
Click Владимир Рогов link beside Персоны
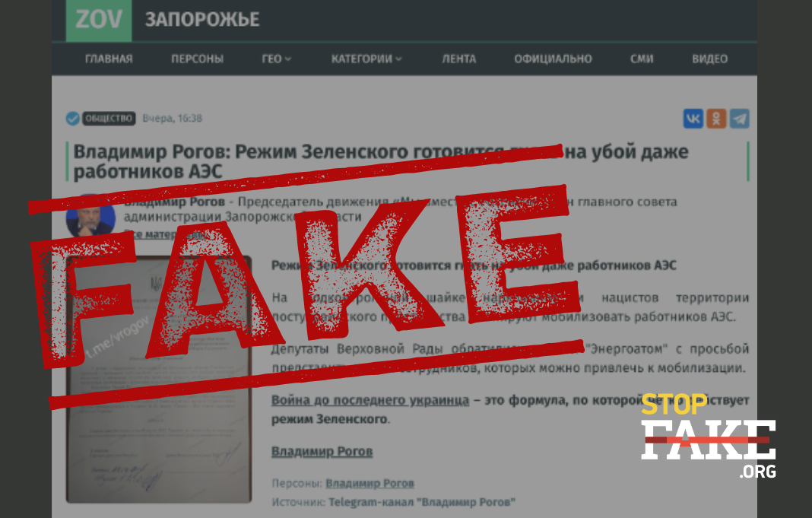pos(370,483)
